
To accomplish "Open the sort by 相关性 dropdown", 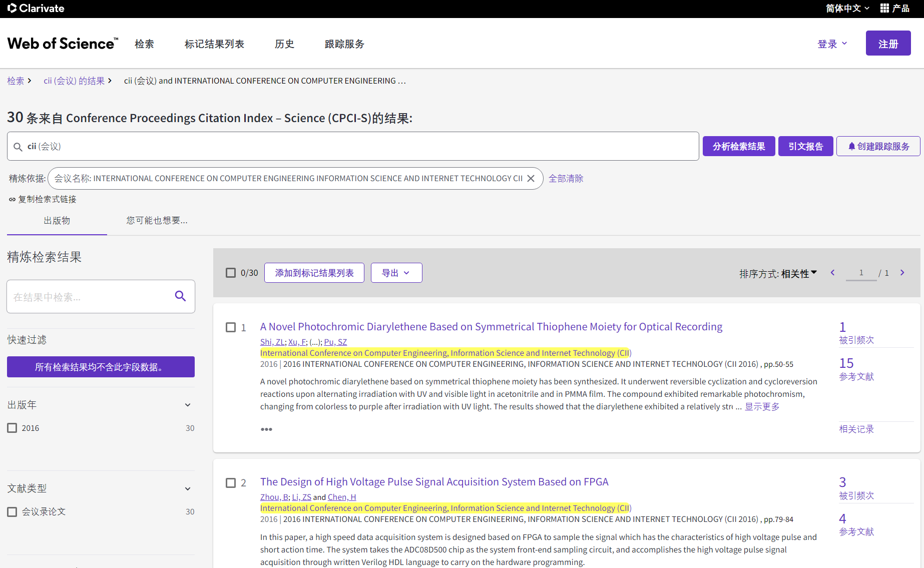I will (x=799, y=273).
